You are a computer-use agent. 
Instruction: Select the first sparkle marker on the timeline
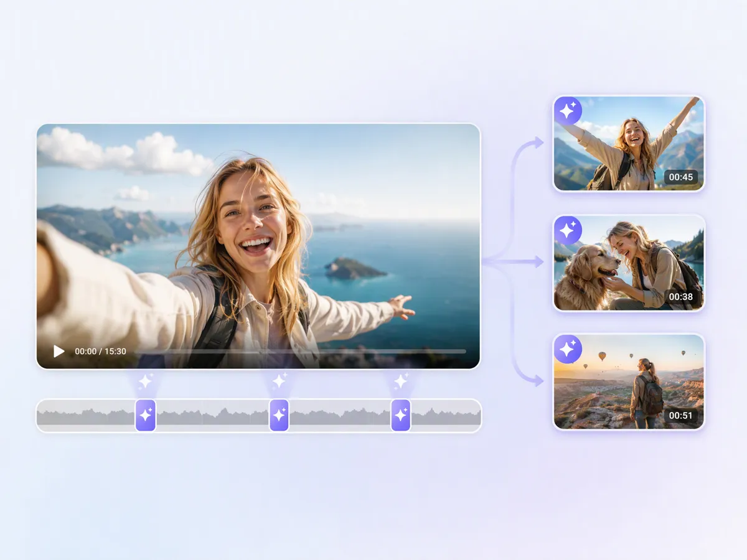(146, 415)
